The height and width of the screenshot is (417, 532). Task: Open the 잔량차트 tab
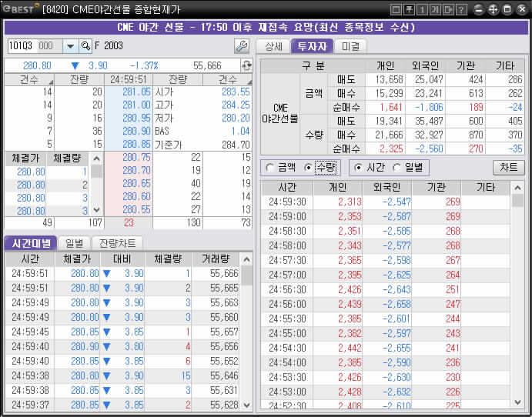(x=117, y=243)
